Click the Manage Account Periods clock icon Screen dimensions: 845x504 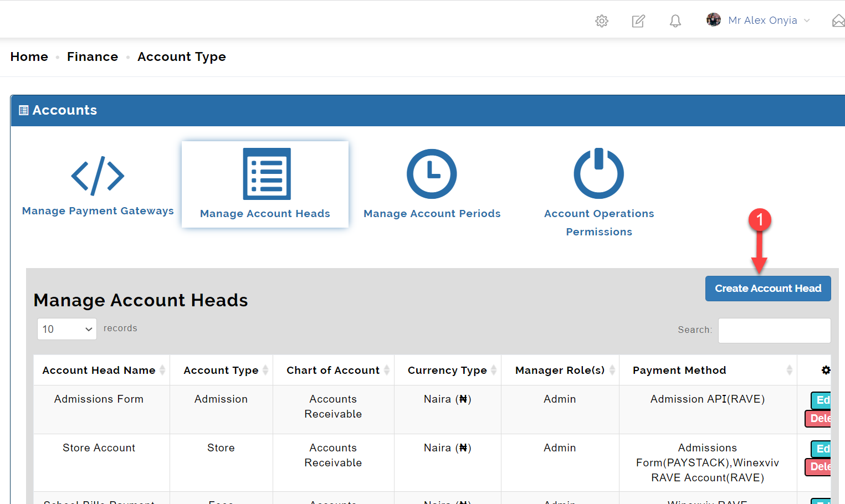[x=432, y=174]
